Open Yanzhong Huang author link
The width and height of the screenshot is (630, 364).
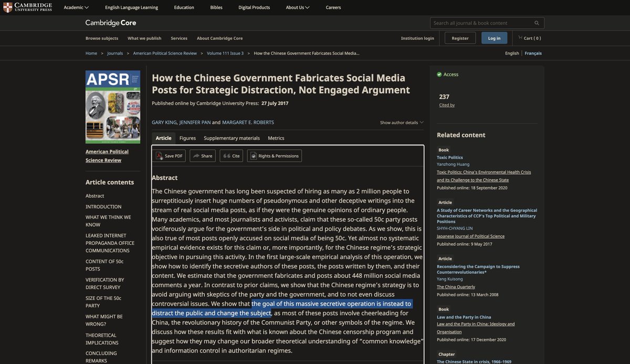[x=453, y=164]
